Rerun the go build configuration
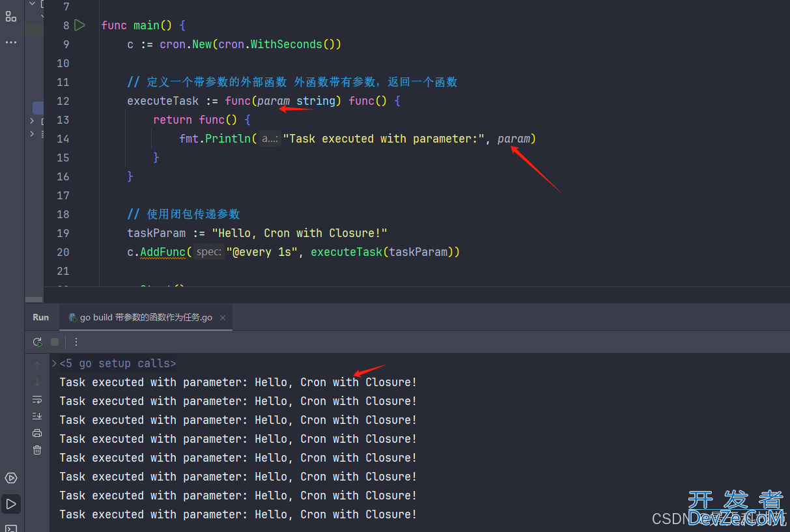 tap(38, 342)
